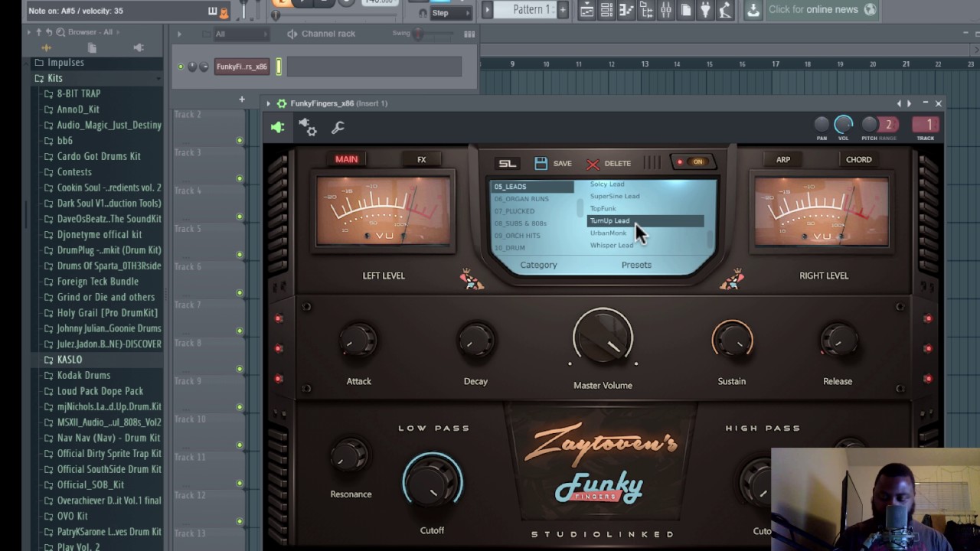This screenshot has width=980, height=551.
Task: Click the Channel rack speaker icon
Action: (x=292, y=34)
